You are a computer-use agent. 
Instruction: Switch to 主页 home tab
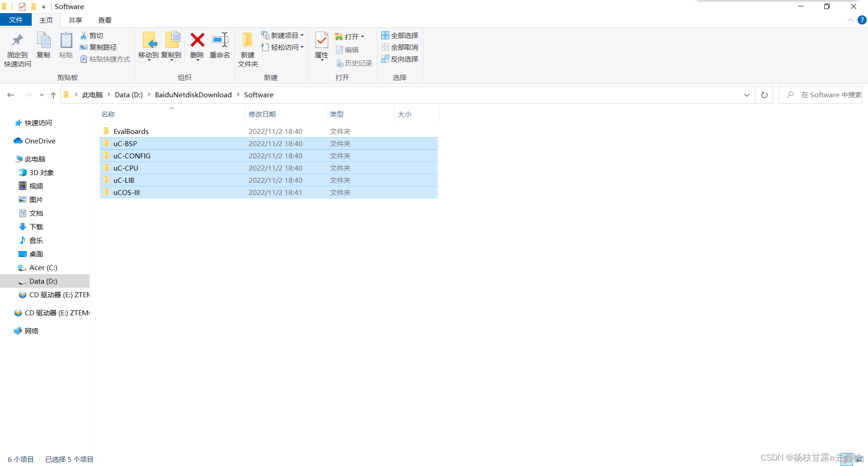(46, 20)
